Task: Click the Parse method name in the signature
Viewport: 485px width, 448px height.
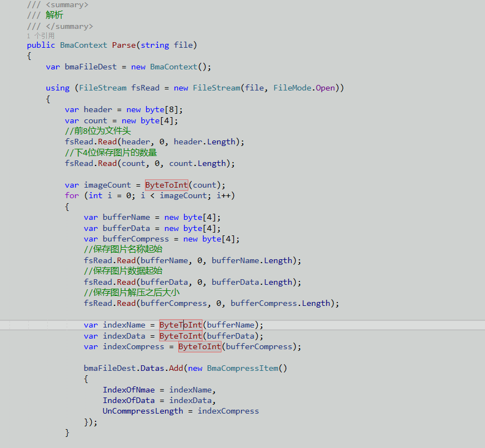Action: click(x=125, y=45)
